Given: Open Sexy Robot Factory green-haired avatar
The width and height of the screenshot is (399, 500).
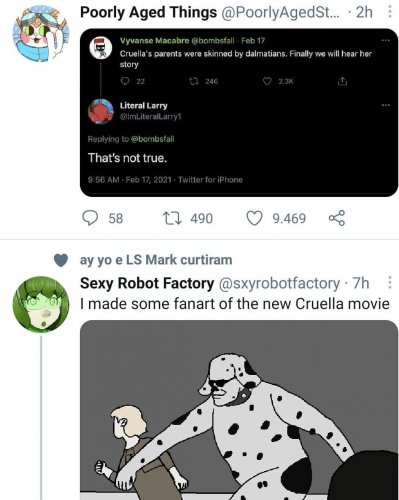Looking at the screenshot, I should (x=41, y=304).
